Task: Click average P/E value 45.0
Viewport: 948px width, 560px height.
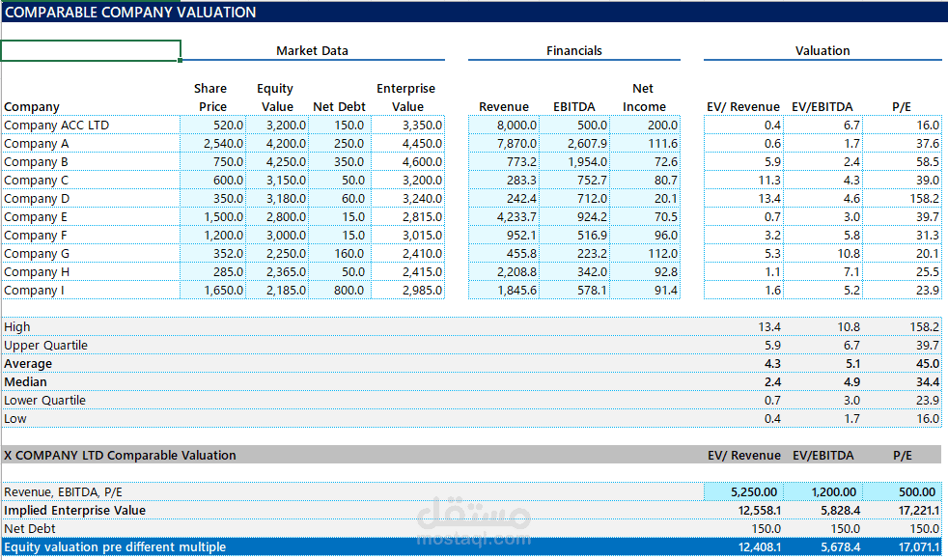Action: pos(928,364)
